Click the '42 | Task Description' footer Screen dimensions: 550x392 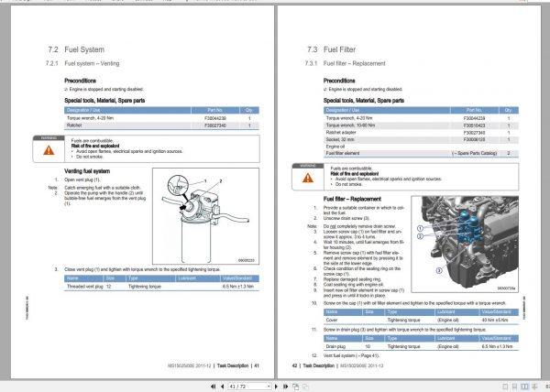[313, 365]
